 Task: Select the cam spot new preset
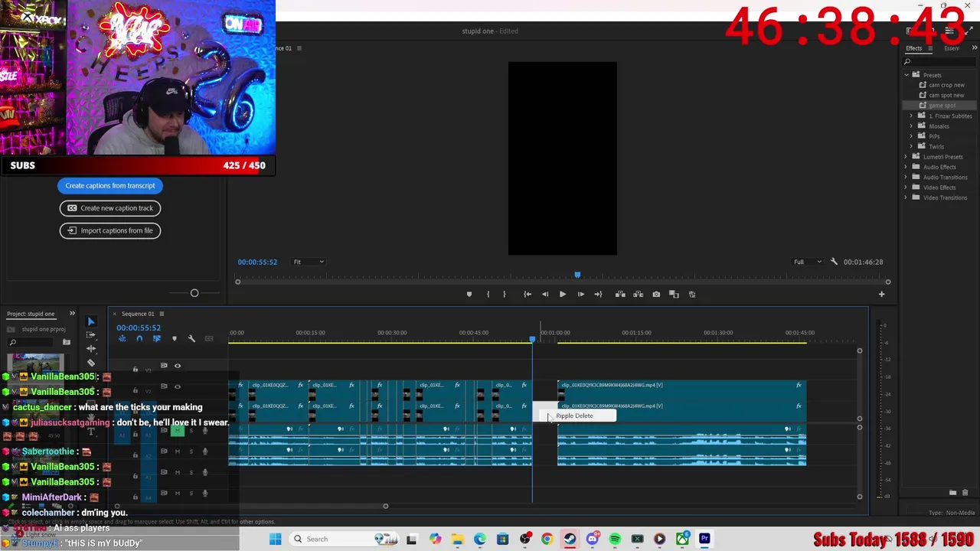(946, 96)
